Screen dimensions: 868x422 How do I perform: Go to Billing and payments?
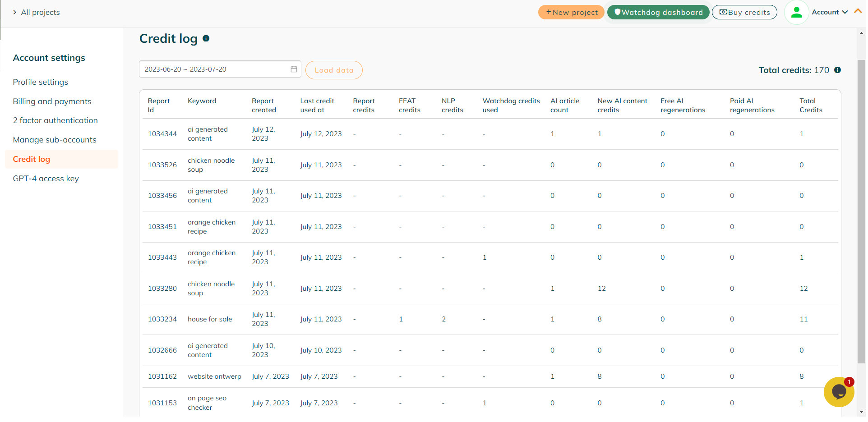52,101
